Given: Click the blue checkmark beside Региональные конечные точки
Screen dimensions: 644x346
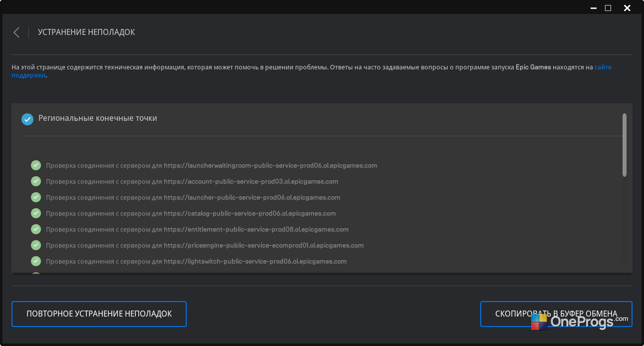Looking at the screenshot, I should [x=27, y=119].
